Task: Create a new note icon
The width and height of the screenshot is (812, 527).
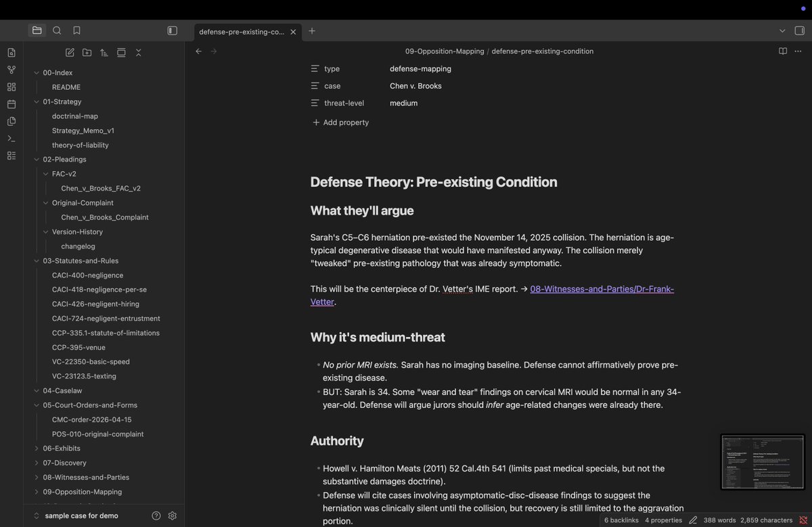Action: click(70, 52)
